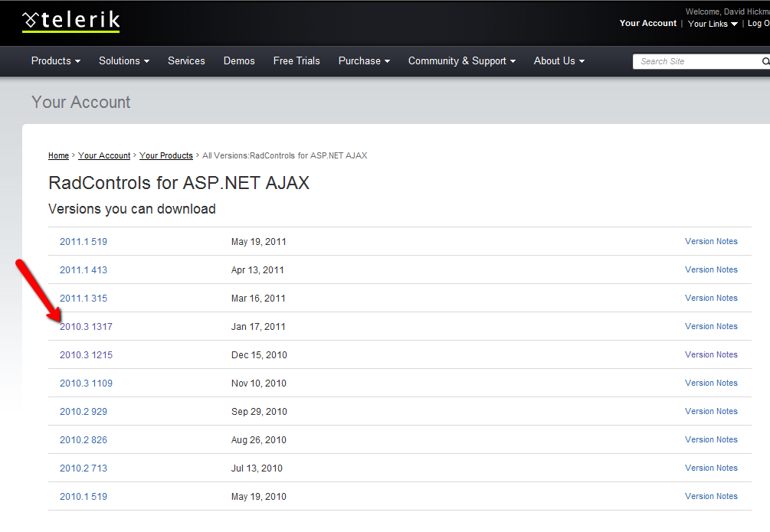The height and width of the screenshot is (532, 770).
Task: Open the Purchase dropdown
Action: coord(364,61)
